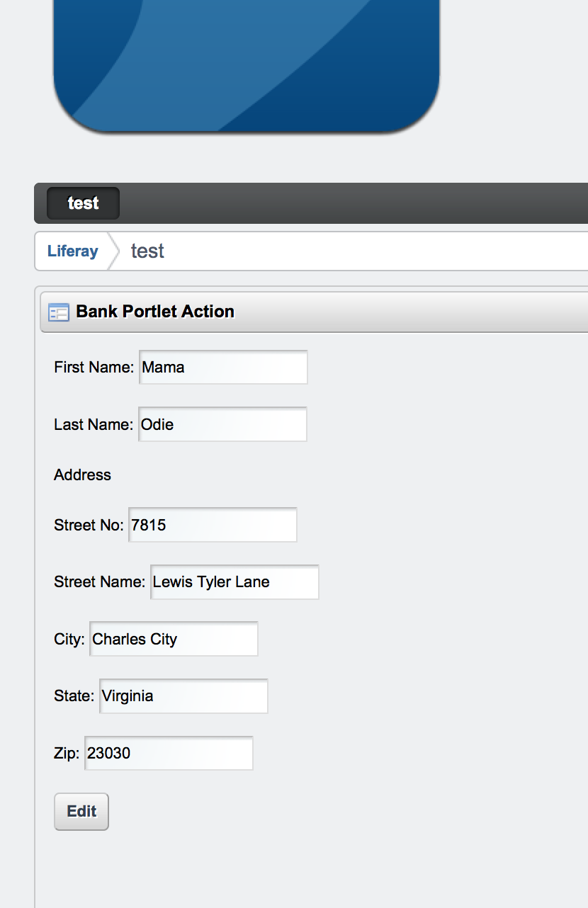
Task: Click the Bank Portlet Action portlet icon
Action: [x=58, y=312]
